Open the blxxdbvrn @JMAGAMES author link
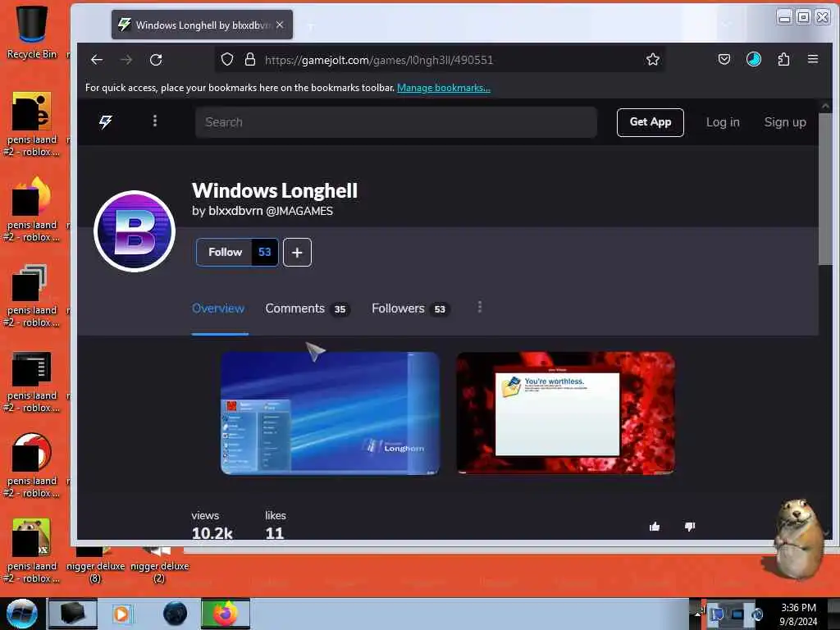Viewport: 840px width, 630px height. click(271, 211)
